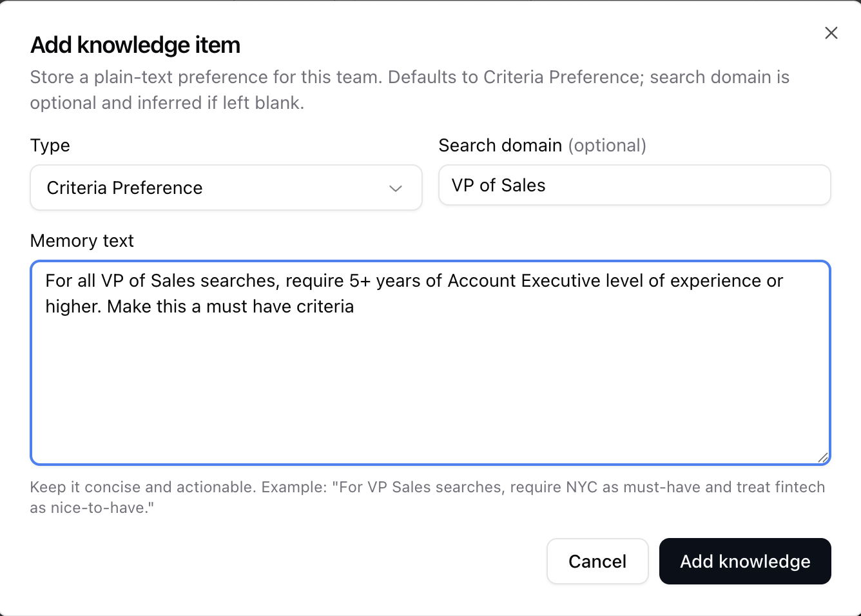The width and height of the screenshot is (861, 616).
Task: Click the "Search domain (optional)" label
Action: click(x=543, y=146)
